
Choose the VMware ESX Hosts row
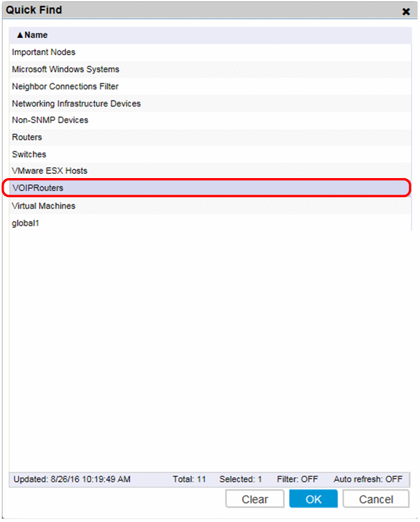tap(50, 171)
